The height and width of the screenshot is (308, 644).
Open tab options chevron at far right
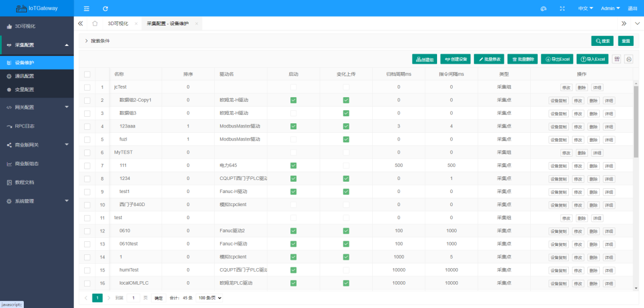[637, 23]
